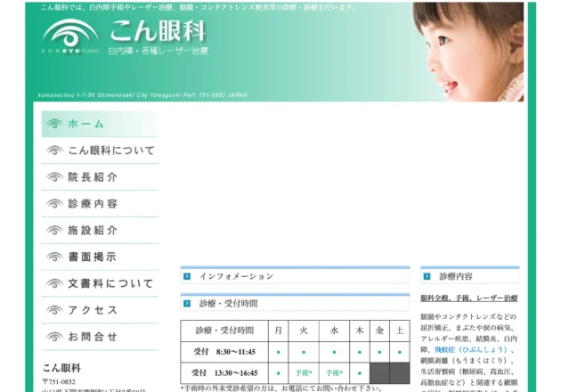Click the child photo in the header
Image resolution: width=561 pixels, height=392 pixels.
(x=468, y=52)
